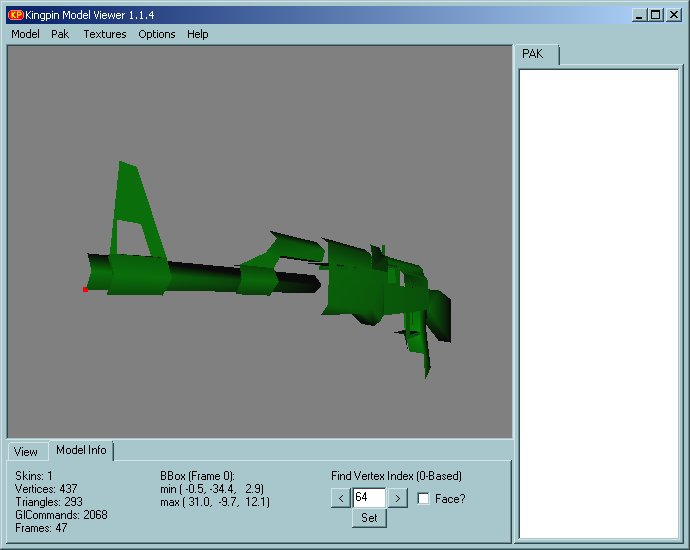Minimize the Kingpin Model Viewer window
The width and height of the screenshot is (690, 550).
639,15
